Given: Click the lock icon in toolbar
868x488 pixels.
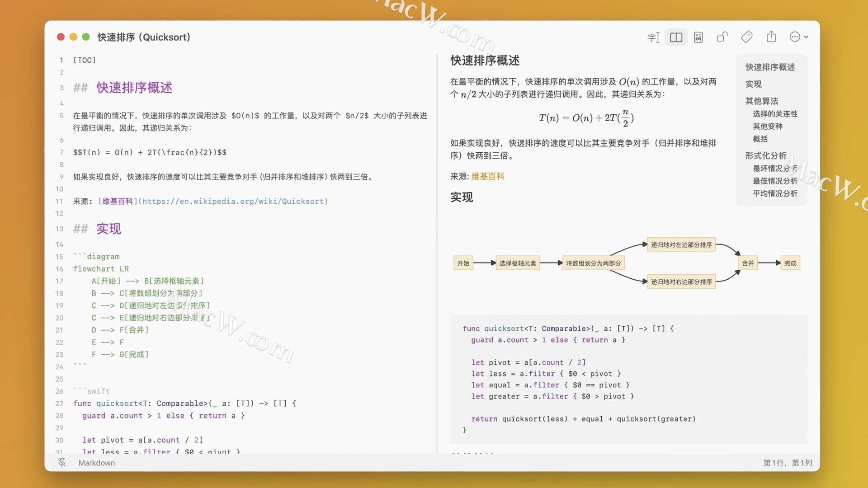Looking at the screenshot, I should [x=722, y=37].
